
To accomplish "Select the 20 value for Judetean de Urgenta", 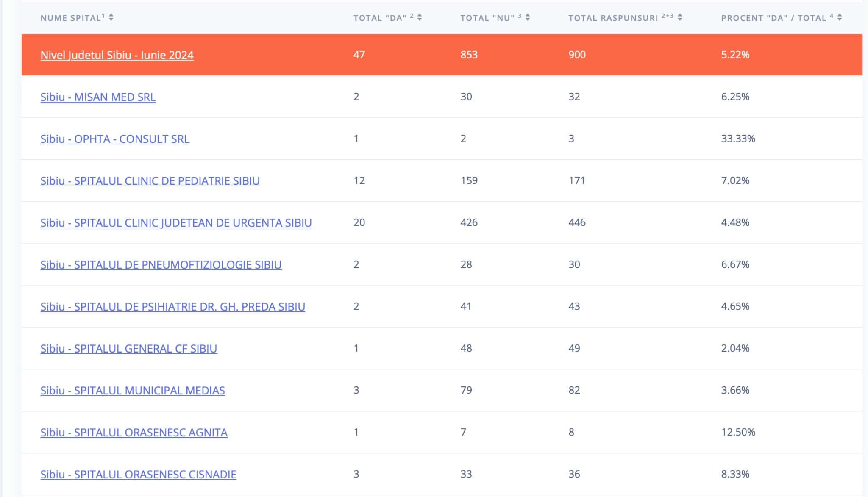I will coord(359,222).
